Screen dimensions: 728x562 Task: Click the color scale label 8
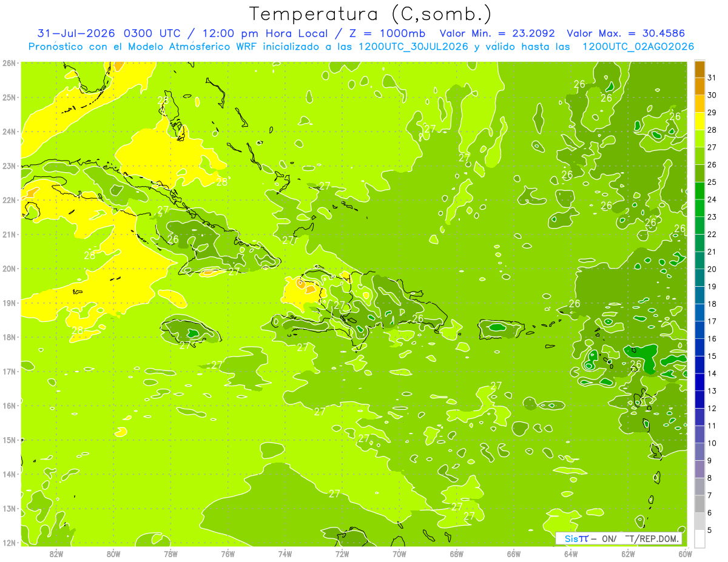click(x=709, y=478)
